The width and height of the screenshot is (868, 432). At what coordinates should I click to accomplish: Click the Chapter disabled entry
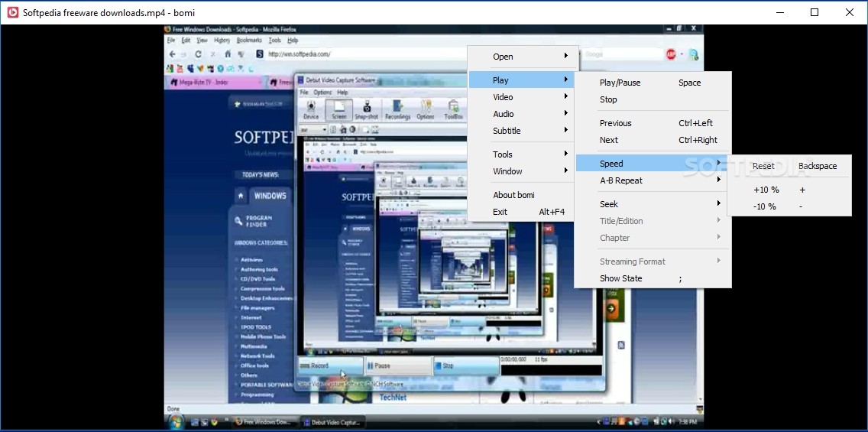[x=653, y=238]
